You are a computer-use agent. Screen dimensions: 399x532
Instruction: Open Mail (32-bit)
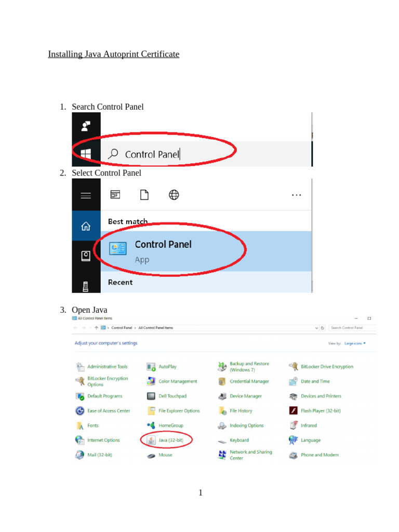point(94,455)
